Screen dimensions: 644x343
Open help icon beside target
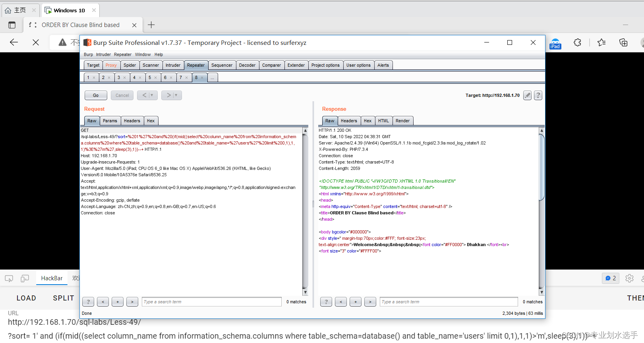(538, 95)
